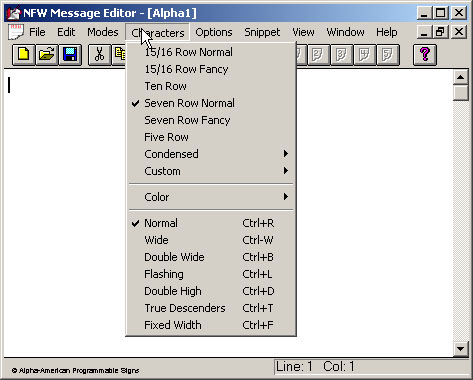Click the snippet 3 toolbar button

pyautogui.click(x=342, y=54)
